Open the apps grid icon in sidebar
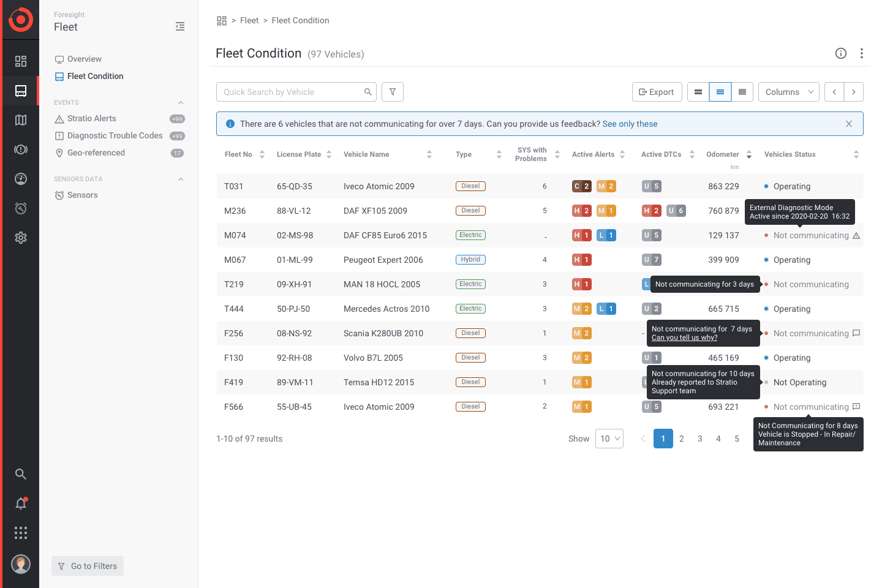The width and height of the screenshot is (882, 588). (x=21, y=533)
